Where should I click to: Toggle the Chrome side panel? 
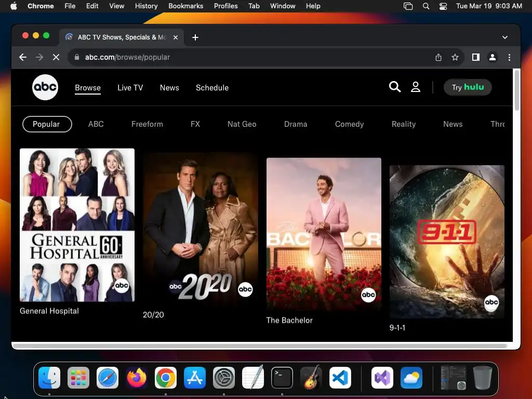tap(476, 57)
